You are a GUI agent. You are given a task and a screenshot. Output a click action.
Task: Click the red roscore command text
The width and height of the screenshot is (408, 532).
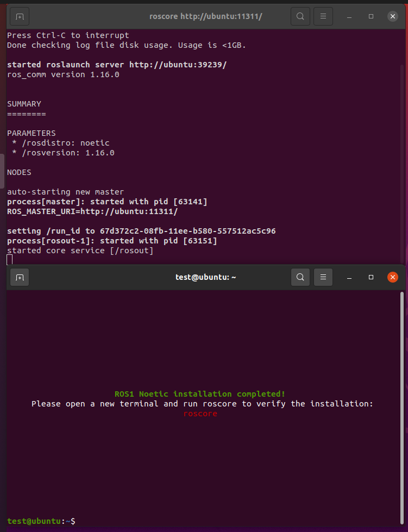(200, 414)
